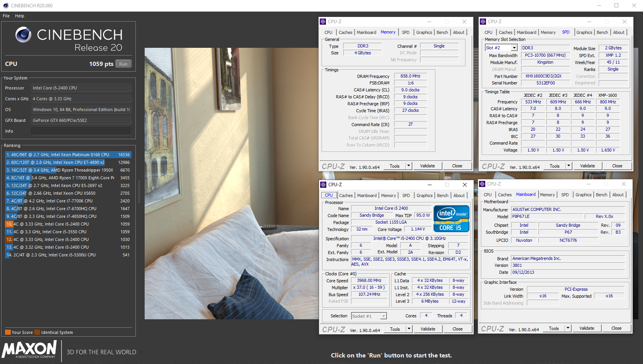Open the Slot #2 dropdown in SPD window

[514, 48]
